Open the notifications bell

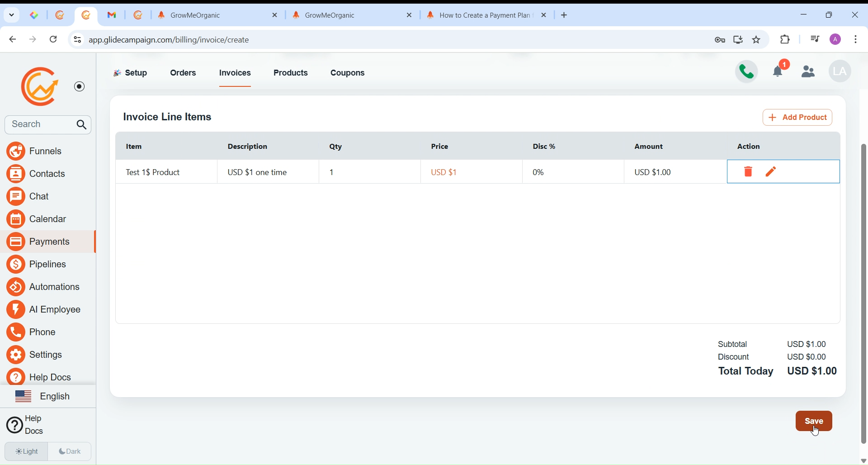(780, 71)
